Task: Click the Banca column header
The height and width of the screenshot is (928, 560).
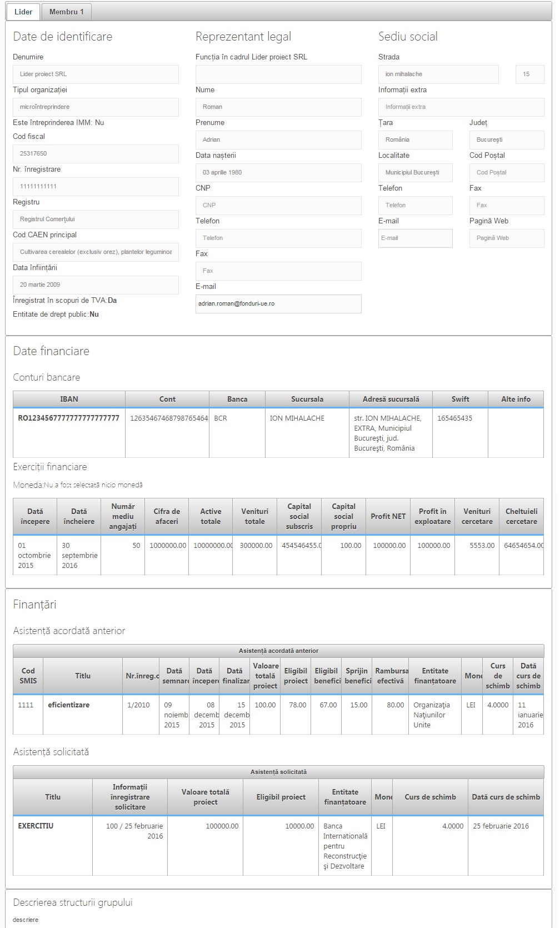Action: 237,399
